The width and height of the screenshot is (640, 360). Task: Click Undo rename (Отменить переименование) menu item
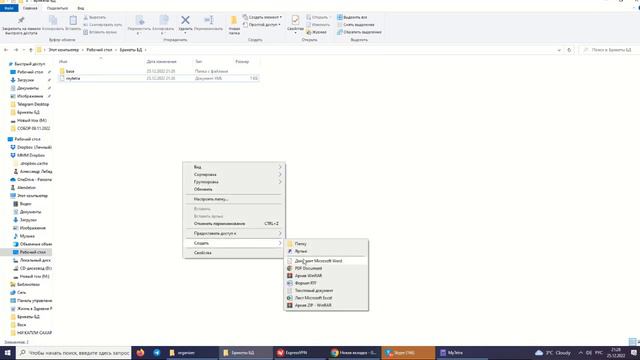pos(233,224)
